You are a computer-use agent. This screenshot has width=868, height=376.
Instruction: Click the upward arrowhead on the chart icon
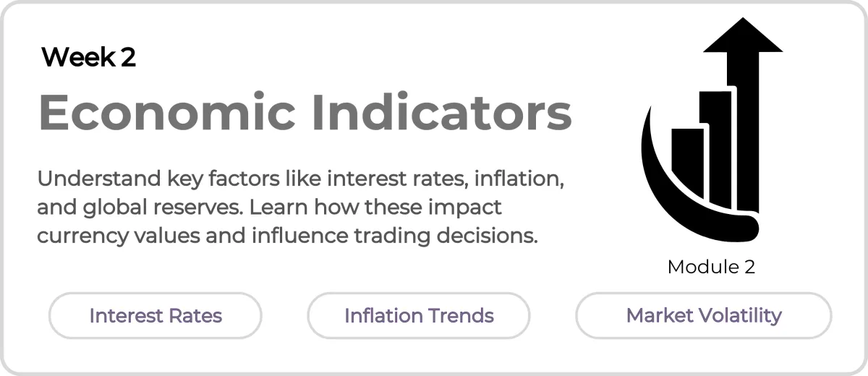(743, 35)
